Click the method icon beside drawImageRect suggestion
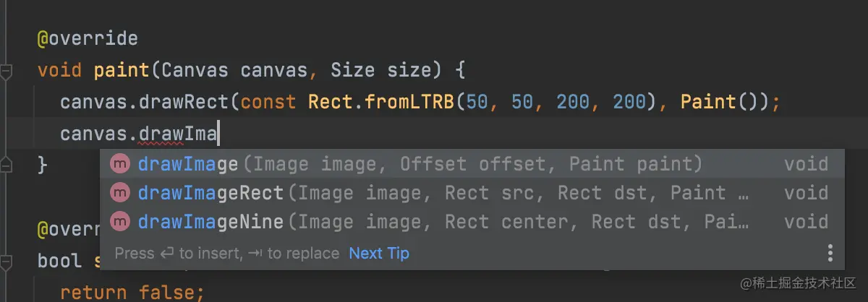This screenshot has width=868, height=302. point(119,193)
